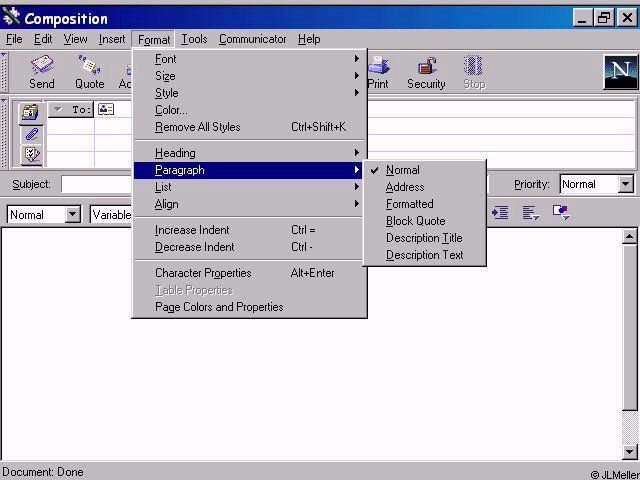Image resolution: width=640 pixels, height=480 pixels.
Task: Open the Insert menu
Action: [x=112, y=39]
